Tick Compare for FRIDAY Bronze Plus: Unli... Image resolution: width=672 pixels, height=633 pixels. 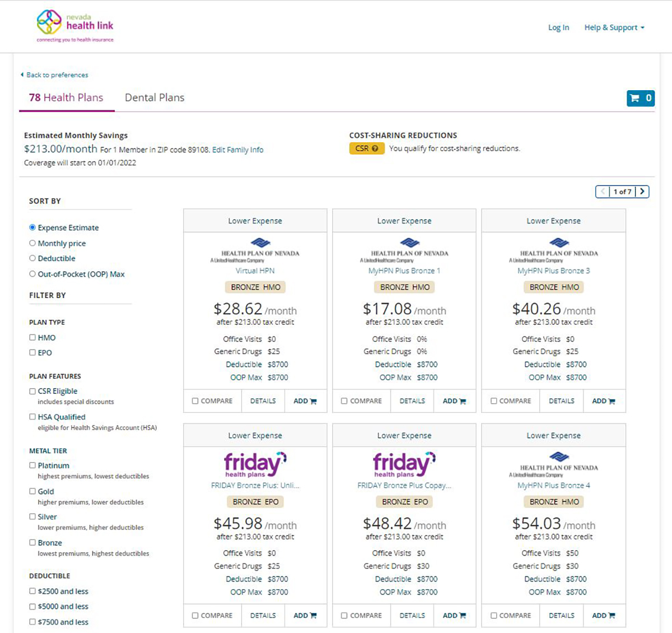[x=195, y=616]
